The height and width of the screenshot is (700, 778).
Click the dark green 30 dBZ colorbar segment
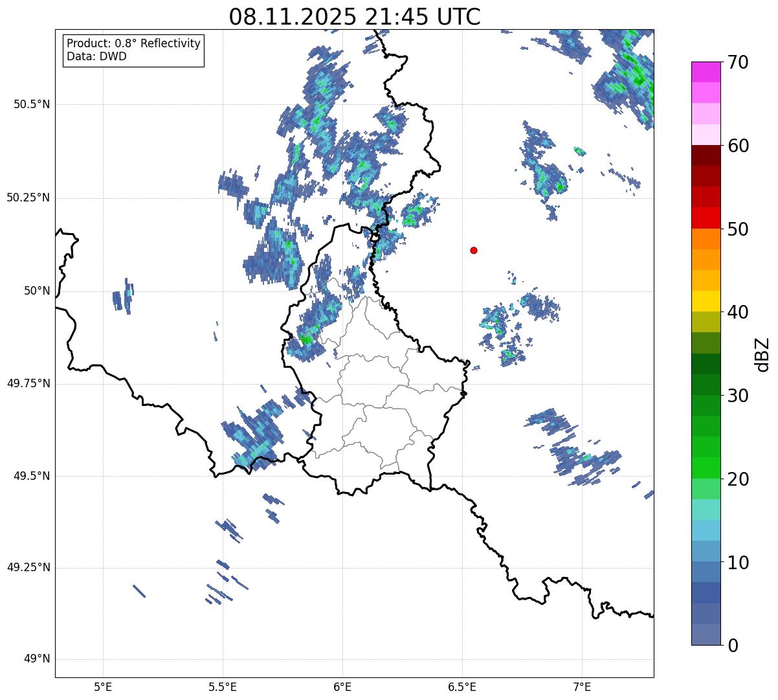[x=706, y=385]
